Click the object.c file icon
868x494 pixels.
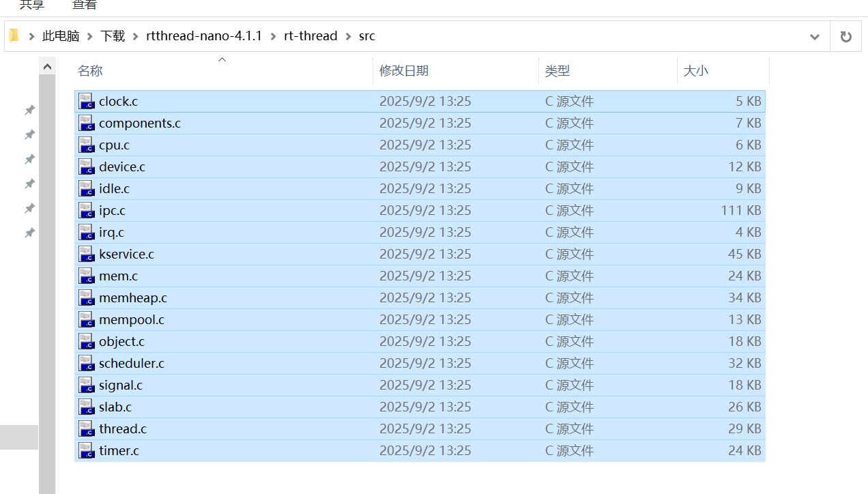[x=86, y=341]
